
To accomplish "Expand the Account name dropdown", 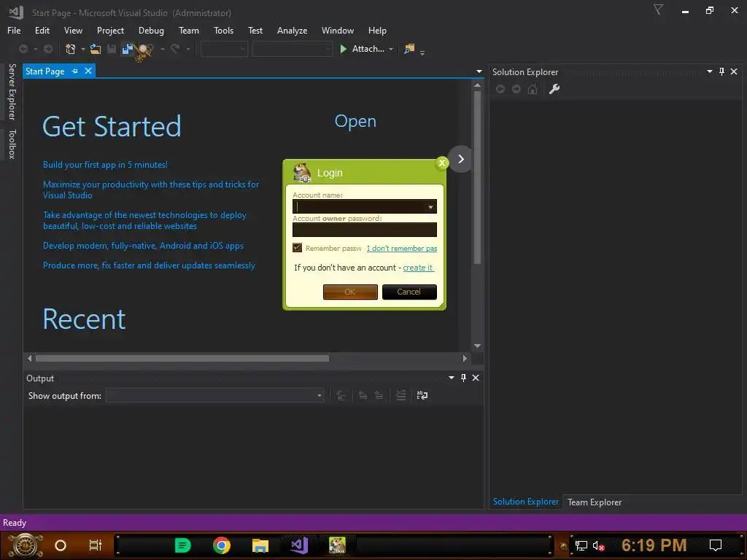I will click(430, 206).
